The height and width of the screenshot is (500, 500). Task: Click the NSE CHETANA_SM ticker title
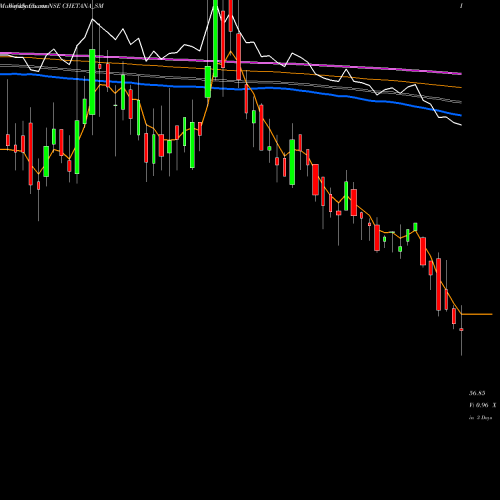coord(76,6)
